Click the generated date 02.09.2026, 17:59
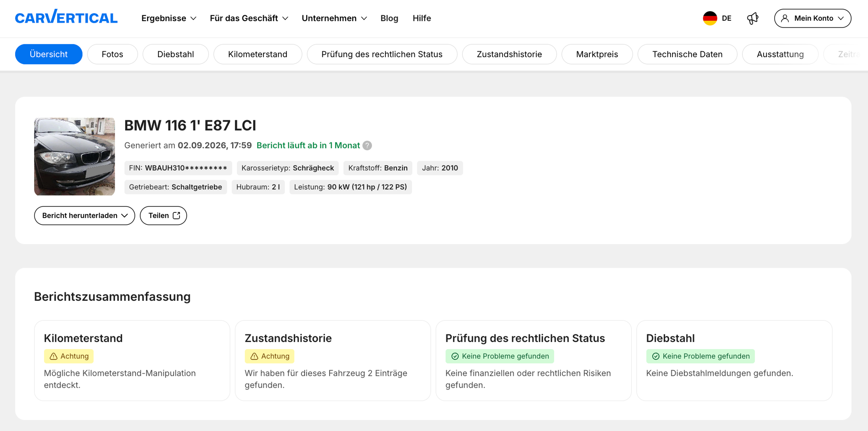This screenshot has height=431, width=868. tap(215, 145)
